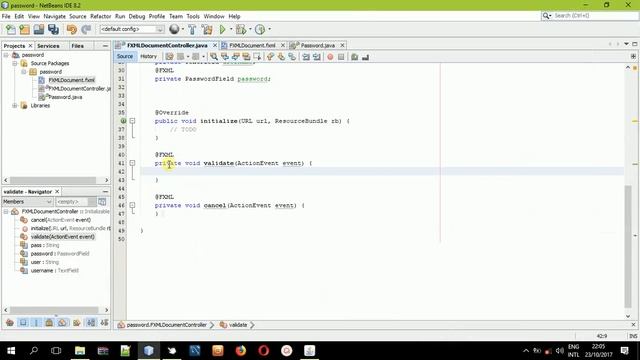The image size is (640, 360).
Task: Click the Shift Line Left icon
Action: tap(306, 57)
